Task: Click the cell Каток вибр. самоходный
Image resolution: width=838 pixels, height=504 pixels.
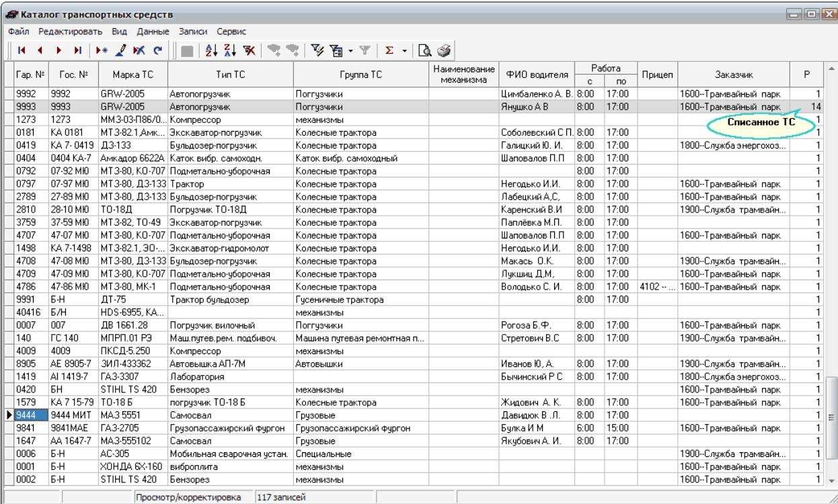Action: pyautogui.click(x=360, y=157)
